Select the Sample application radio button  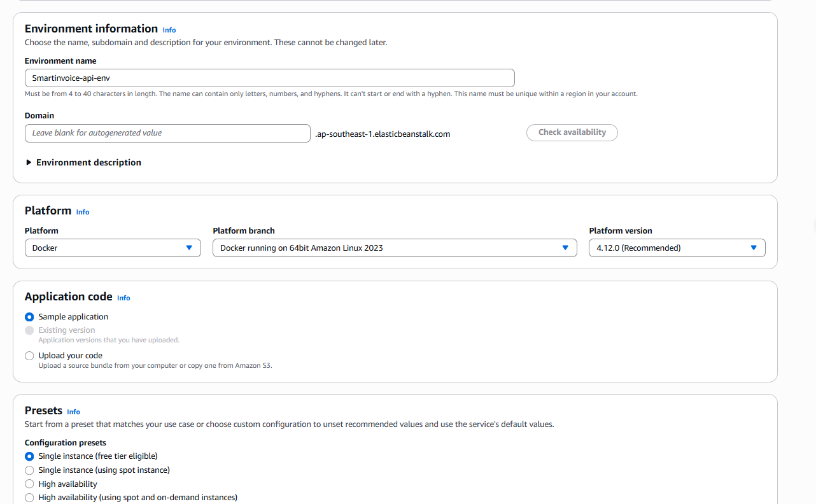tap(29, 317)
